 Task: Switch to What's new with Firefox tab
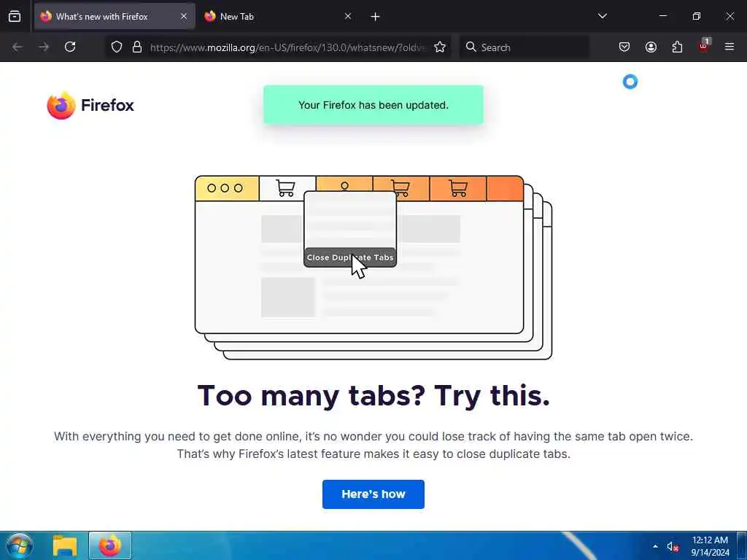115,16
